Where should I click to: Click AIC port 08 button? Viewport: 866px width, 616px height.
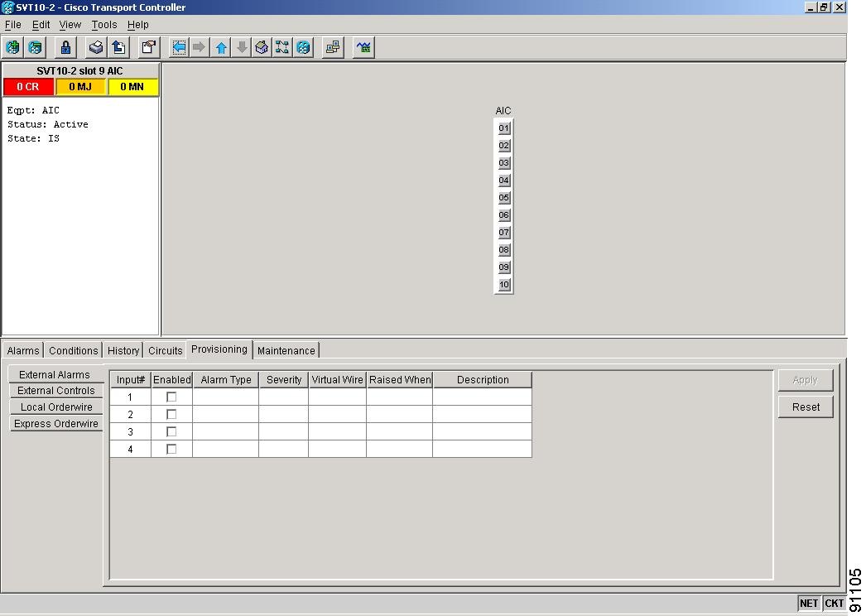click(503, 250)
